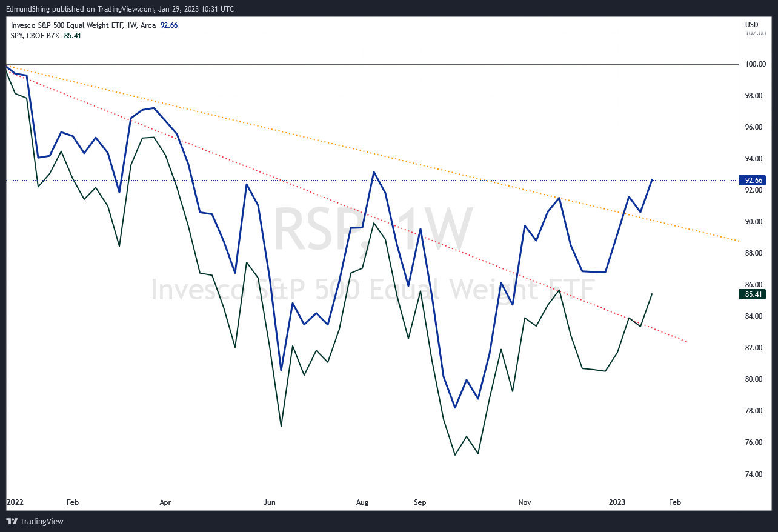Click the 85.41 value in the legend

tap(72, 36)
